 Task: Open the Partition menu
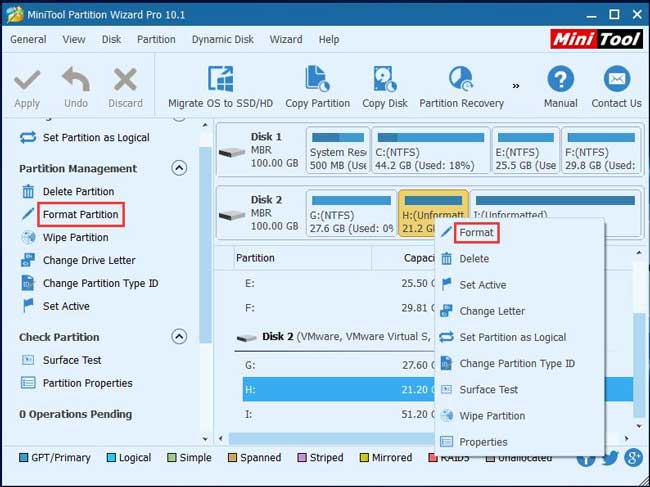[x=156, y=39]
